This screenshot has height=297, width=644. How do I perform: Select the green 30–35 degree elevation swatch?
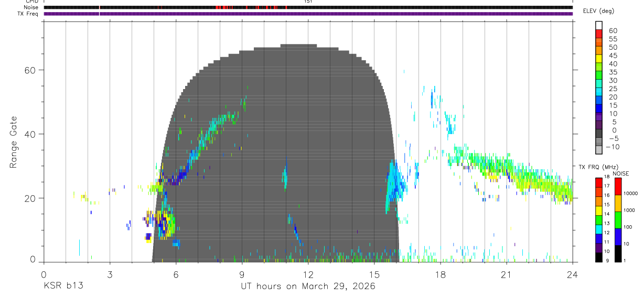pyautogui.click(x=599, y=75)
